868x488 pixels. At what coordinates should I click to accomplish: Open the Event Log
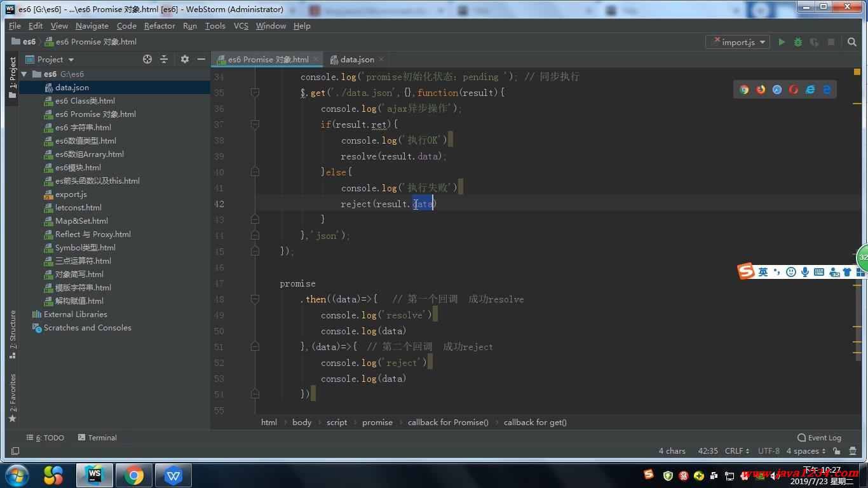click(819, 438)
